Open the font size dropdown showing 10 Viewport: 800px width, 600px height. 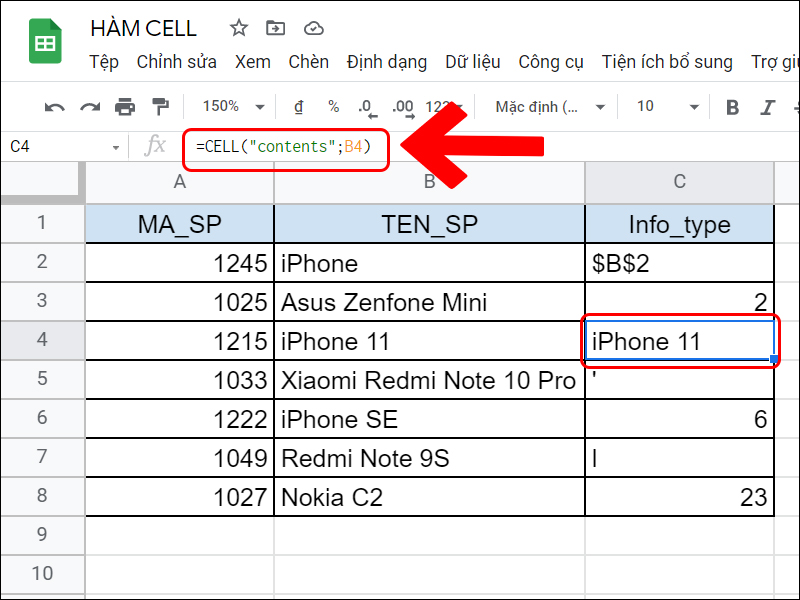(x=660, y=107)
